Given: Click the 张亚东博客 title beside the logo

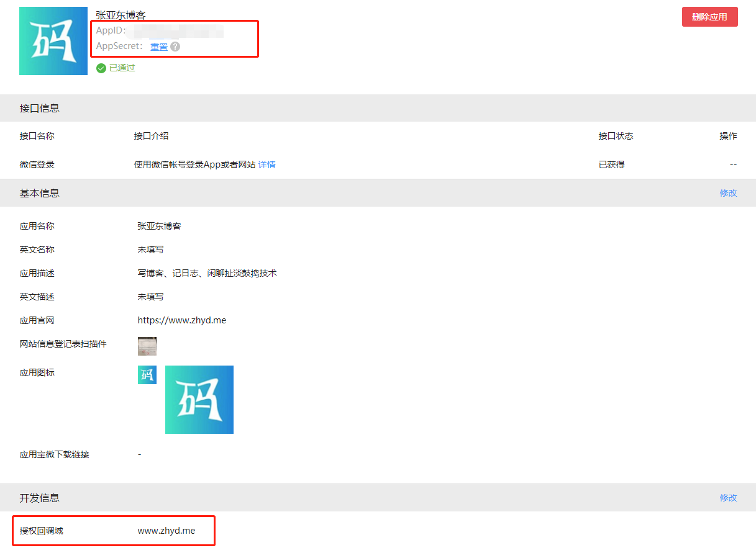Looking at the screenshot, I should (121, 16).
